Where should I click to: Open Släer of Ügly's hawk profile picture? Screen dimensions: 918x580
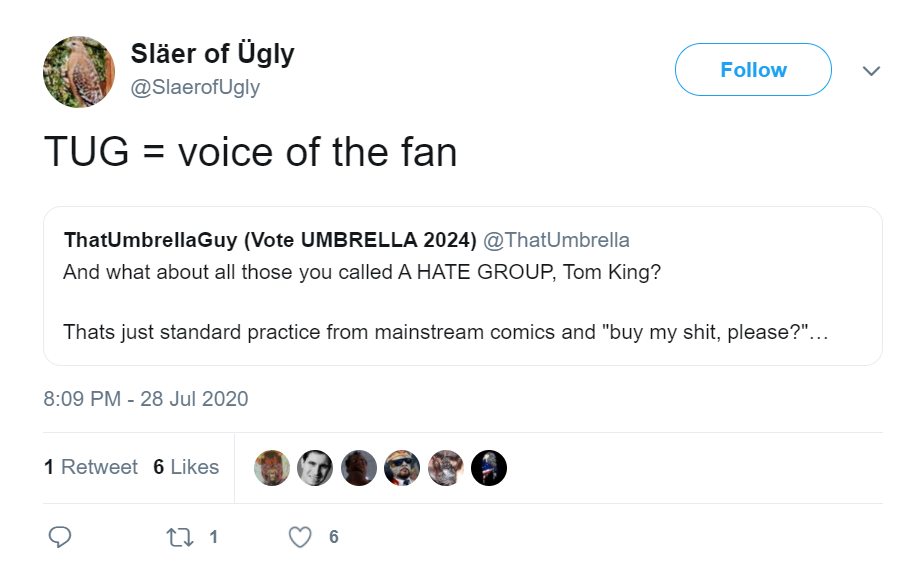pyautogui.click(x=79, y=72)
